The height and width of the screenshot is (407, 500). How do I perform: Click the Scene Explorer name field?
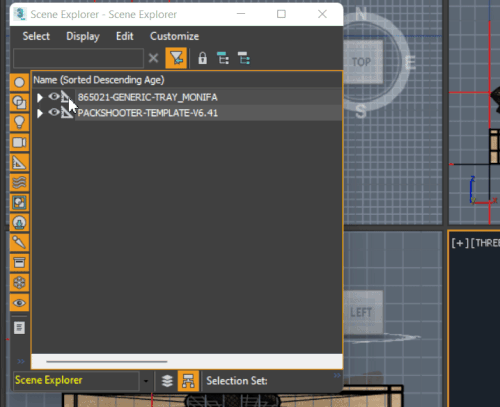pyautogui.click(x=76, y=381)
